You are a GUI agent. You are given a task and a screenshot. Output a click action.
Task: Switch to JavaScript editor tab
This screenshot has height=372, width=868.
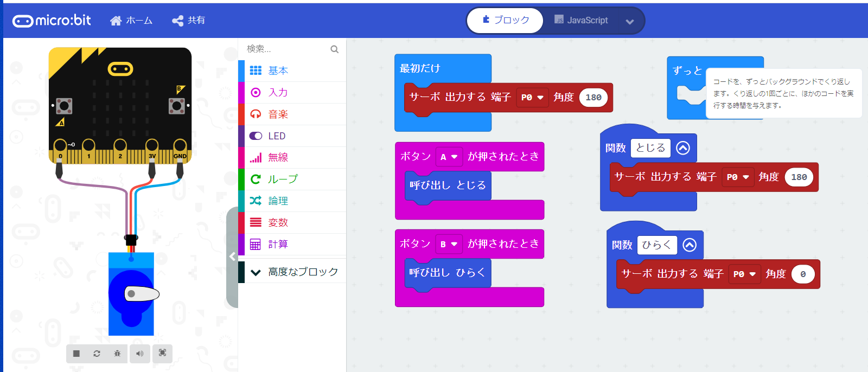click(x=581, y=21)
